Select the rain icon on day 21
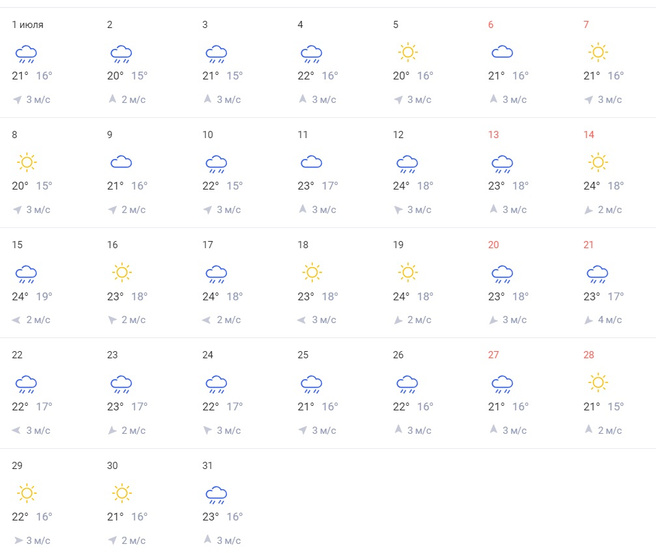Image resolution: width=656 pixels, height=555 pixels. [598, 272]
